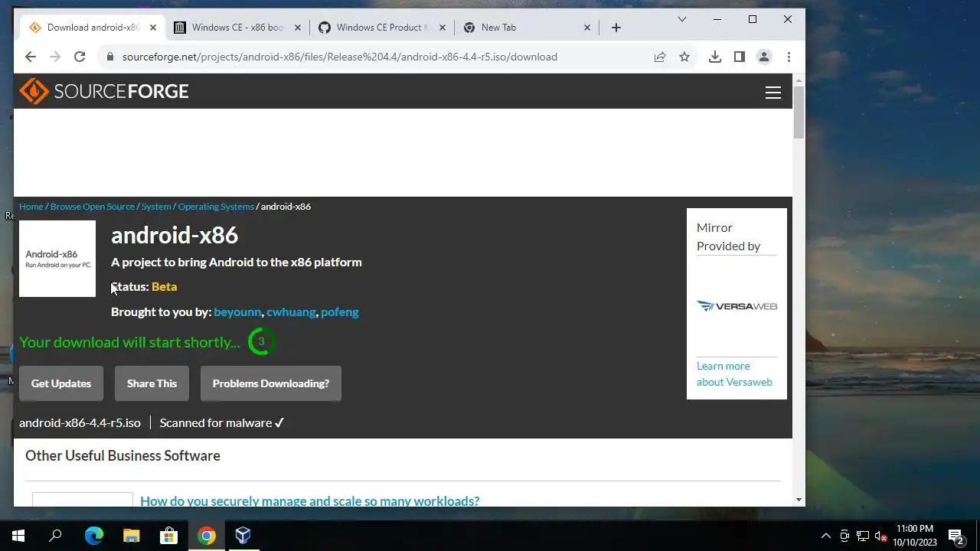Open the Chrome profile avatar
This screenshot has height=551, width=980.
click(764, 57)
